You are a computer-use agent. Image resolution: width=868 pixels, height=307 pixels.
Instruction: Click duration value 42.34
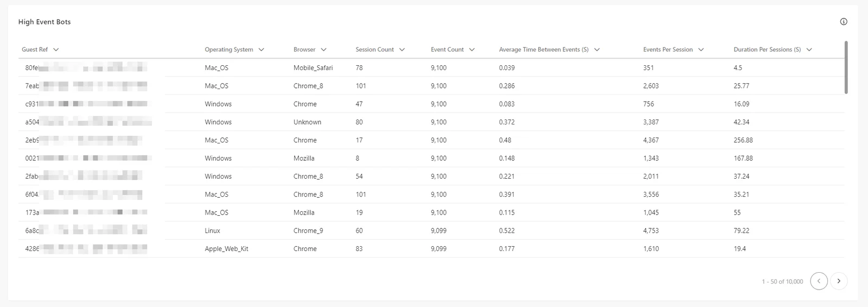point(742,122)
